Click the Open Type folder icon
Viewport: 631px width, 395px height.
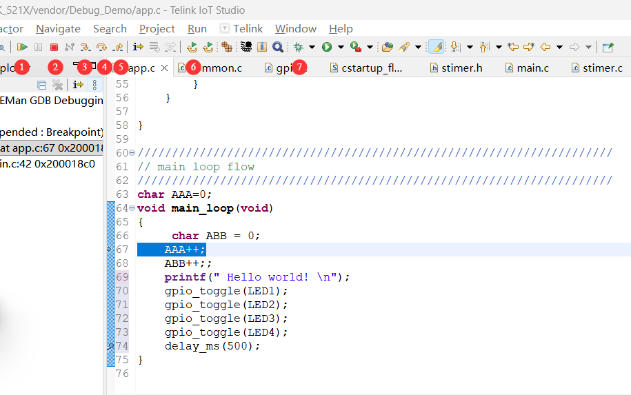coord(387,47)
